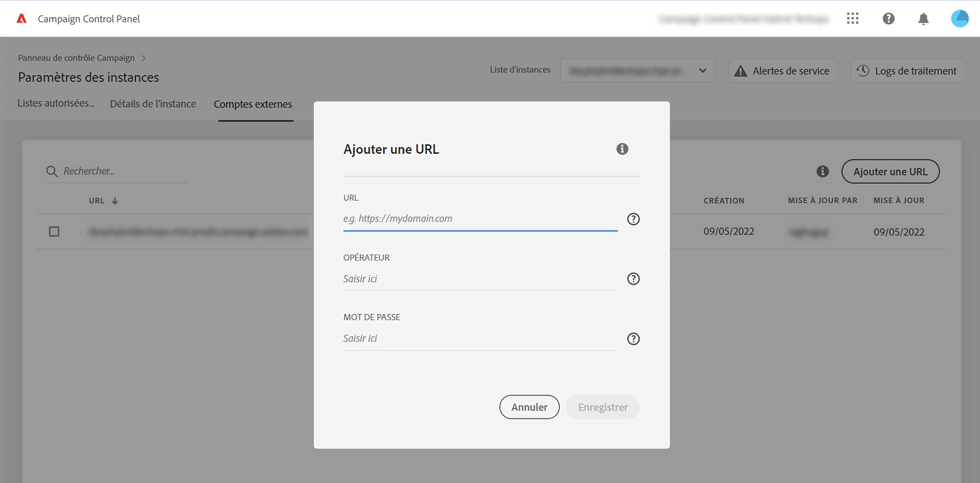Screen dimensions: 980x483
Task: Sort by the URL column arrow
Action: 115,201
